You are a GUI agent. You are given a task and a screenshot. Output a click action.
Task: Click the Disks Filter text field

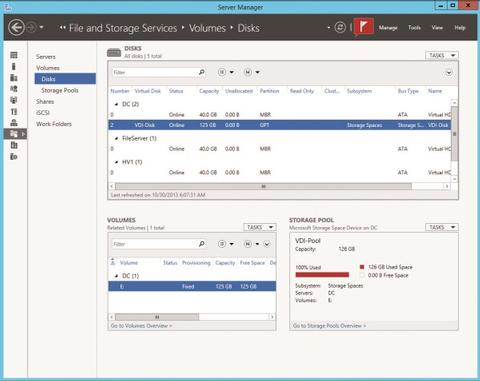click(155, 72)
